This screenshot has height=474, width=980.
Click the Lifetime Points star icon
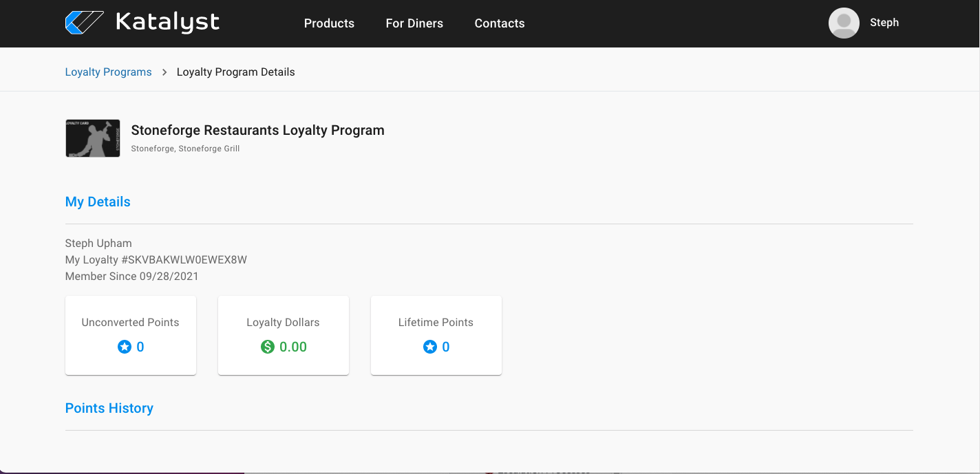pyautogui.click(x=429, y=347)
